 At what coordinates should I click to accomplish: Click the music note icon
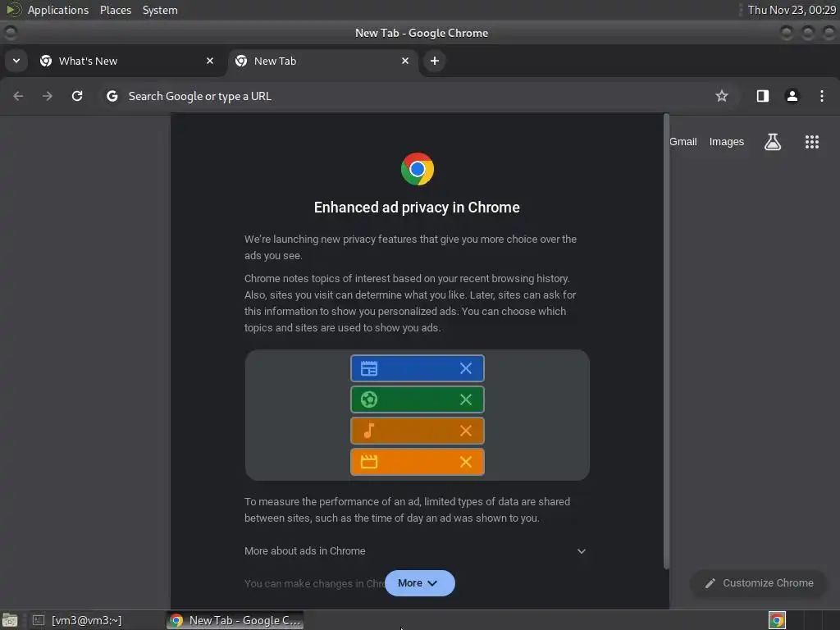[369, 431]
